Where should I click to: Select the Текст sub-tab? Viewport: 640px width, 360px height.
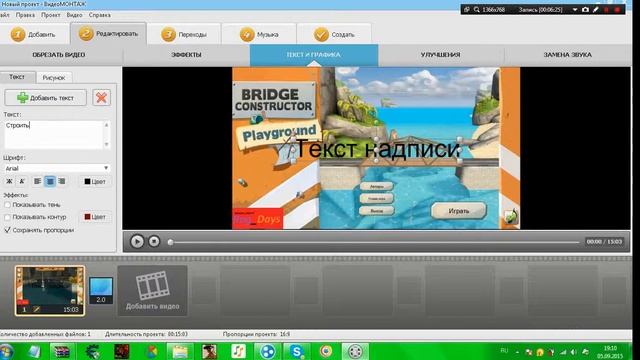(x=17, y=77)
